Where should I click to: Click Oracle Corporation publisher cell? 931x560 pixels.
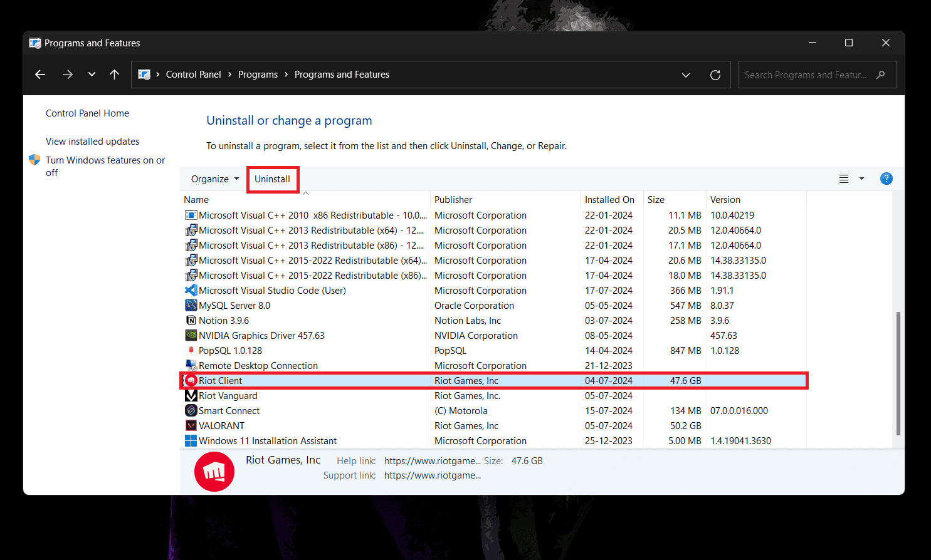tap(474, 306)
